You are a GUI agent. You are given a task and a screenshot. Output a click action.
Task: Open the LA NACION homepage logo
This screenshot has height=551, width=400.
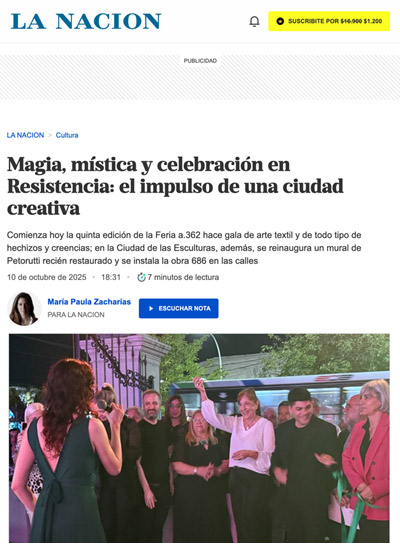pyautogui.click(x=86, y=21)
